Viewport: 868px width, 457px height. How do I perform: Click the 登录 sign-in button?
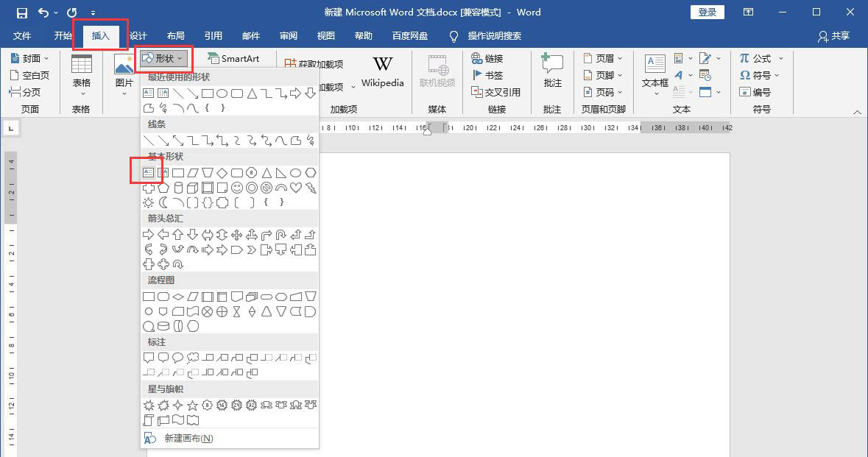pyautogui.click(x=706, y=12)
